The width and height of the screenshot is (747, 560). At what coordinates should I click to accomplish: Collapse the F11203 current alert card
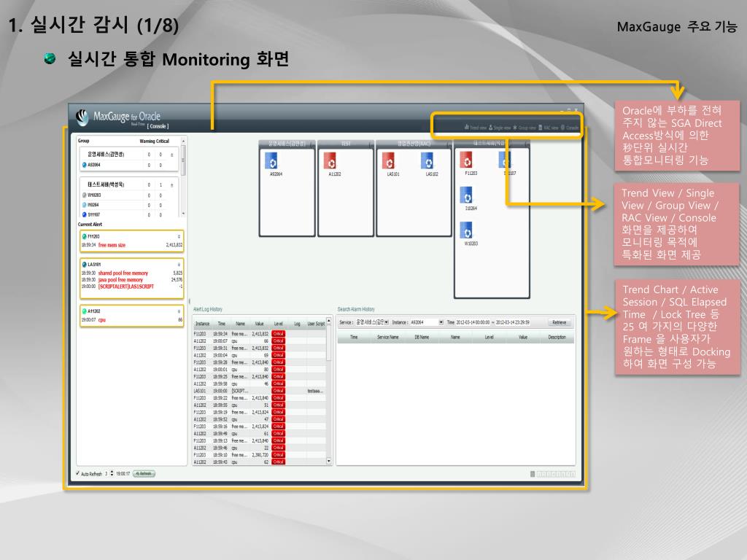[x=179, y=236]
